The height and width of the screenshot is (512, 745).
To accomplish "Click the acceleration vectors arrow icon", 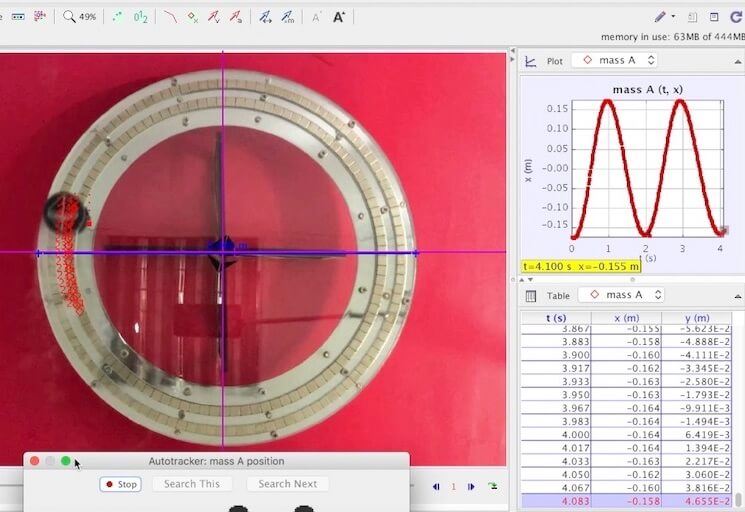I will point(236,17).
